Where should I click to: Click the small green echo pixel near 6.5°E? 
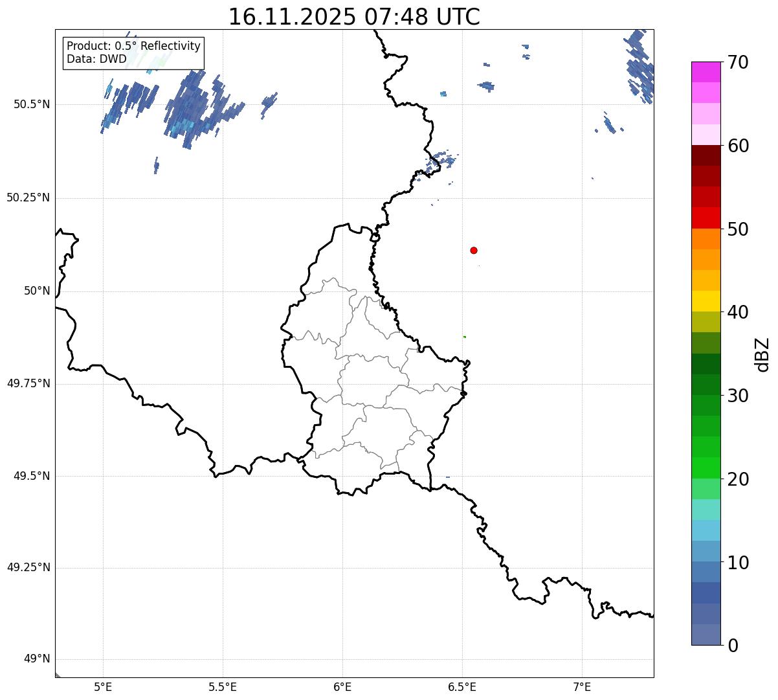click(x=464, y=337)
